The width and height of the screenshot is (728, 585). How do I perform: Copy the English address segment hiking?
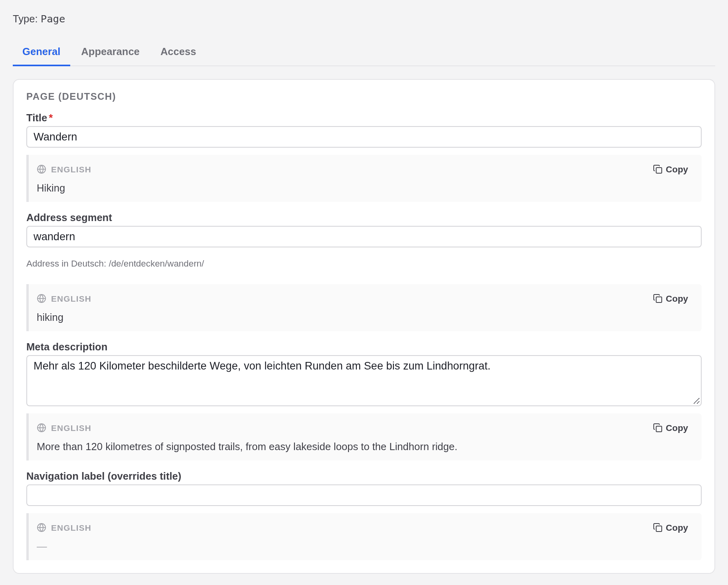click(671, 299)
